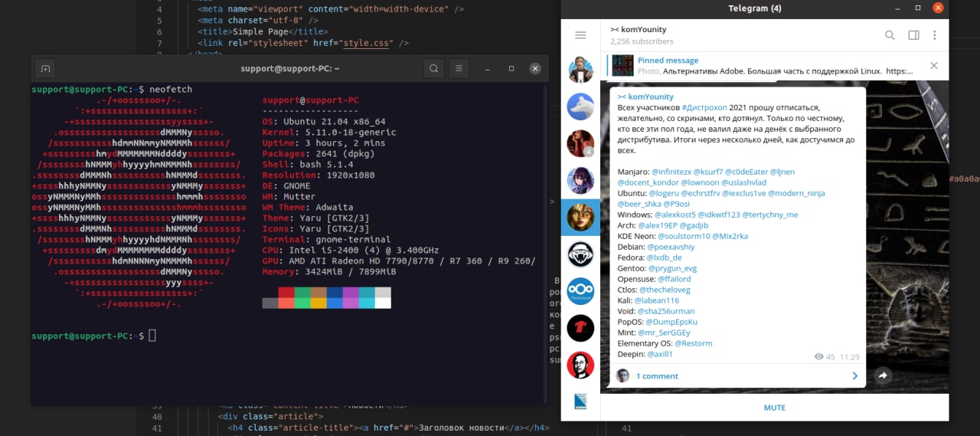The height and width of the screenshot is (436, 980).
Task: Open chat with white wolf avatar
Action: pos(580,107)
